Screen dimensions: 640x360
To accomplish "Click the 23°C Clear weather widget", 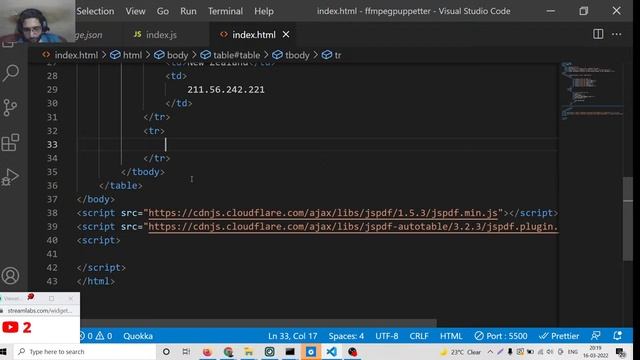I will [461, 352].
